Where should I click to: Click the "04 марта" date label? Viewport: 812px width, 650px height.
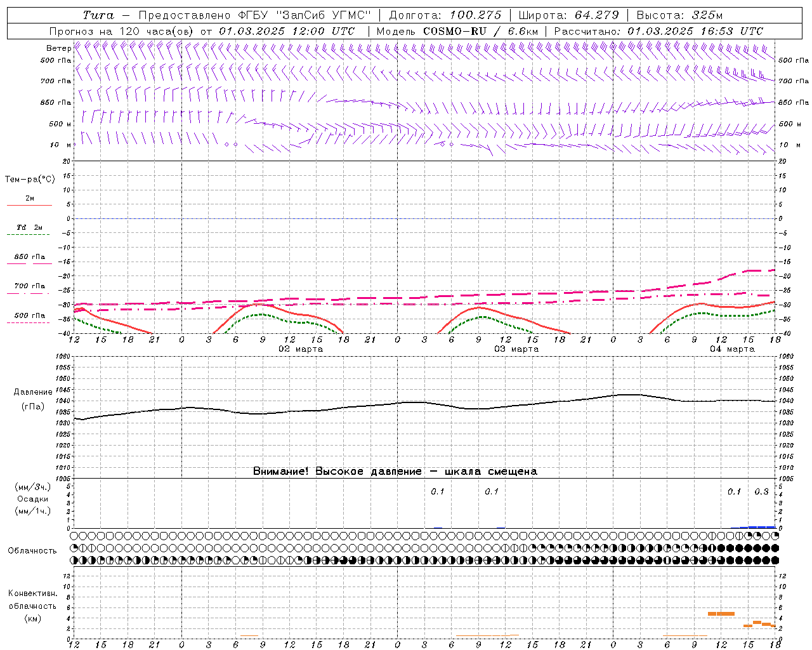pos(732,349)
